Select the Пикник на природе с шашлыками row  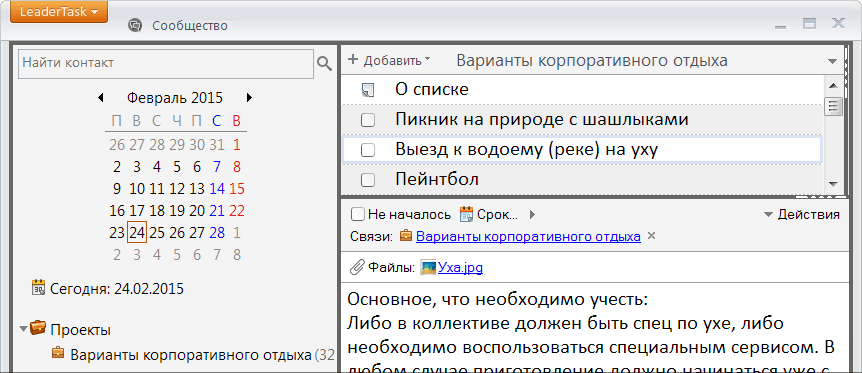tap(582, 119)
